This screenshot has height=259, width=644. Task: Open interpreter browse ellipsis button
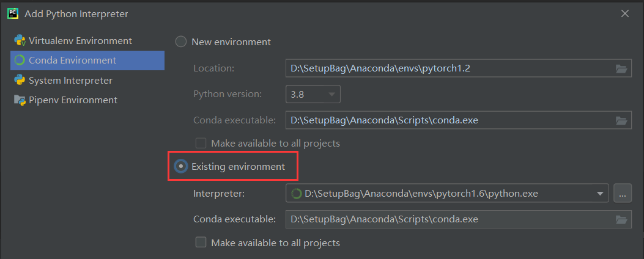click(622, 194)
